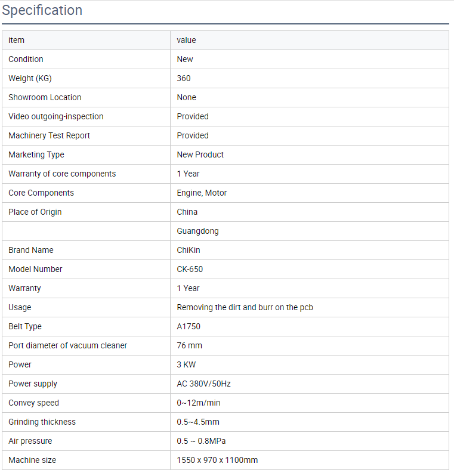
Task: Select the AC 380V/50Hz value
Action: [x=204, y=384]
